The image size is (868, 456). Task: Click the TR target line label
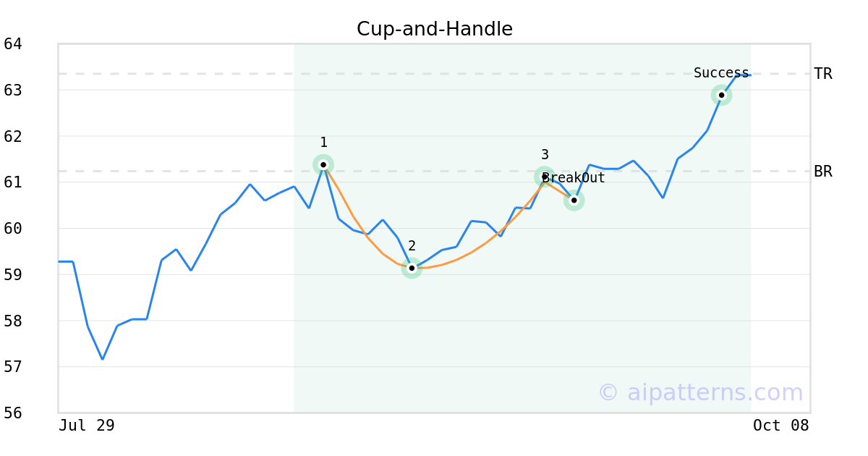coord(823,74)
